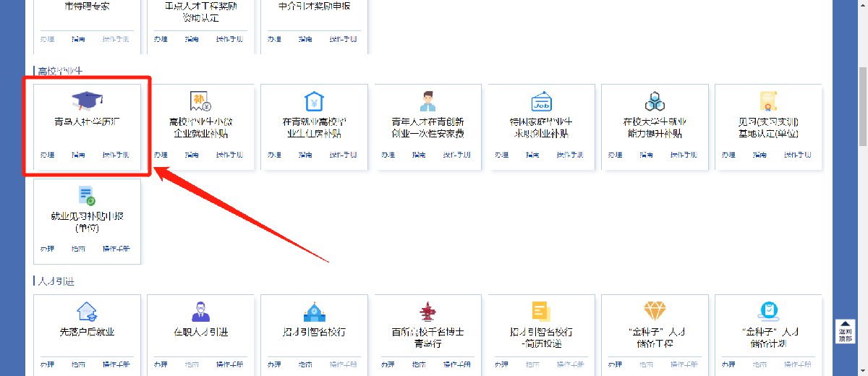Screen dimensions: 868x376
Task: Open 操作手册 under 见习(实习实训)基地认定(单位)
Action: (x=797, y=155)
